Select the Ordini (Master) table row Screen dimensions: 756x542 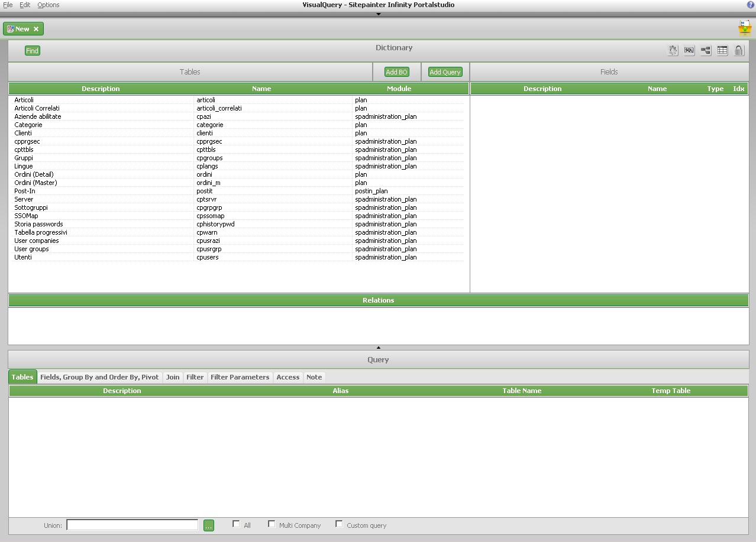[35, 183]
